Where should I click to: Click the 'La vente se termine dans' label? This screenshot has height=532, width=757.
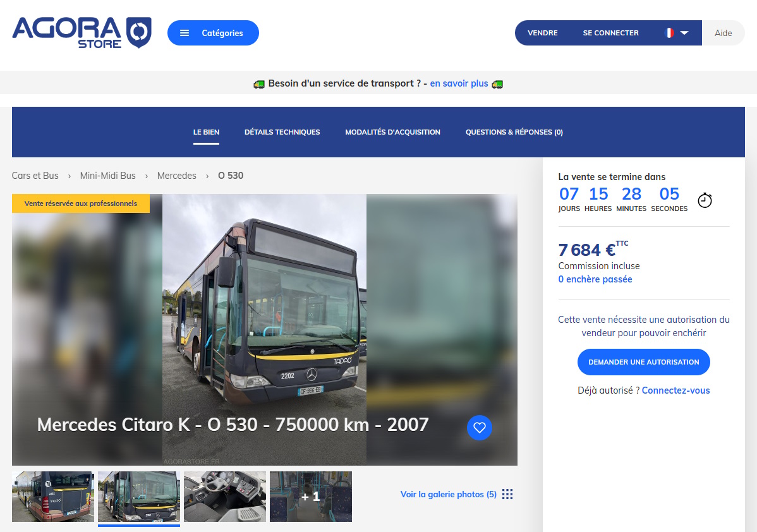pos(612,177)
